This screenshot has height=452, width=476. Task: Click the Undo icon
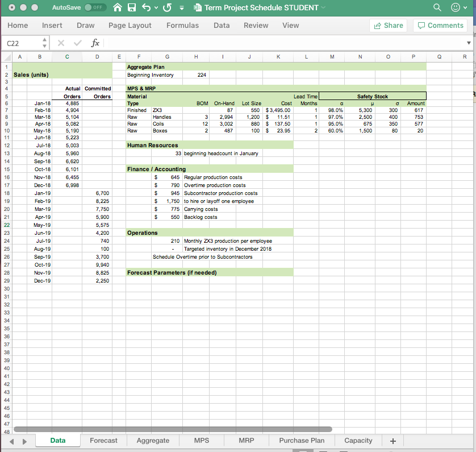pos(146,7)
